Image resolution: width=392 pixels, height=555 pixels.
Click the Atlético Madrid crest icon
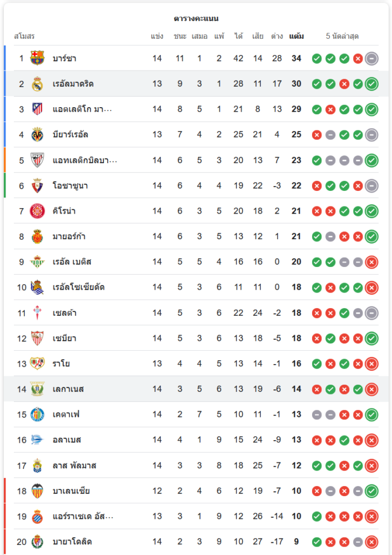(x=37, y=109)
